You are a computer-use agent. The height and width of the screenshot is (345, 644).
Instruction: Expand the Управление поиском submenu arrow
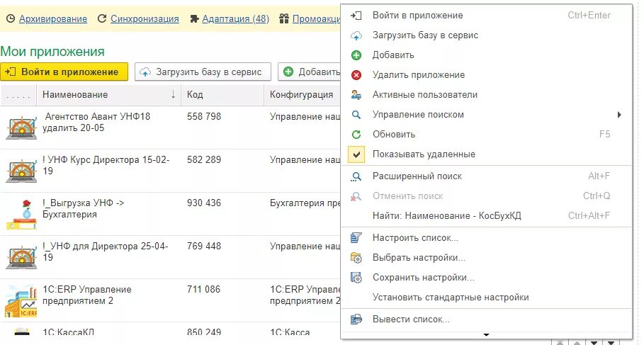pyautogui.click(x=619, y=115)
